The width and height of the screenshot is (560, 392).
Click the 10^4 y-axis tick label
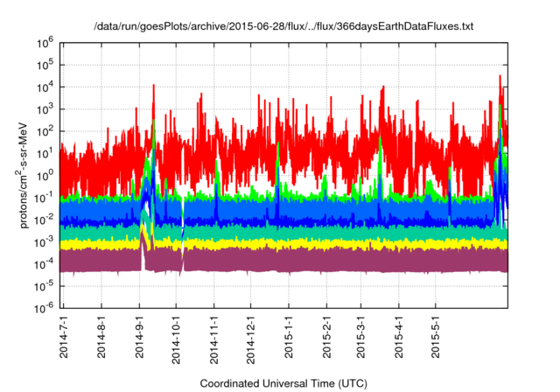[45, 87]
